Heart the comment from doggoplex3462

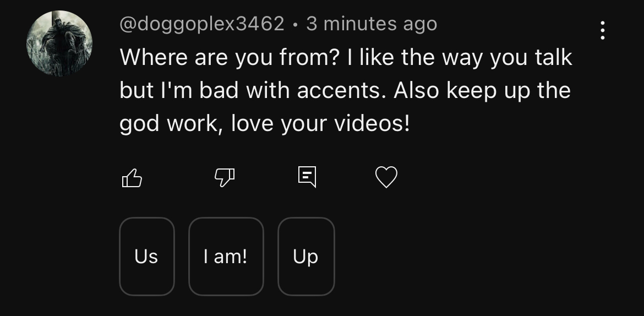[x=386, y=177]
